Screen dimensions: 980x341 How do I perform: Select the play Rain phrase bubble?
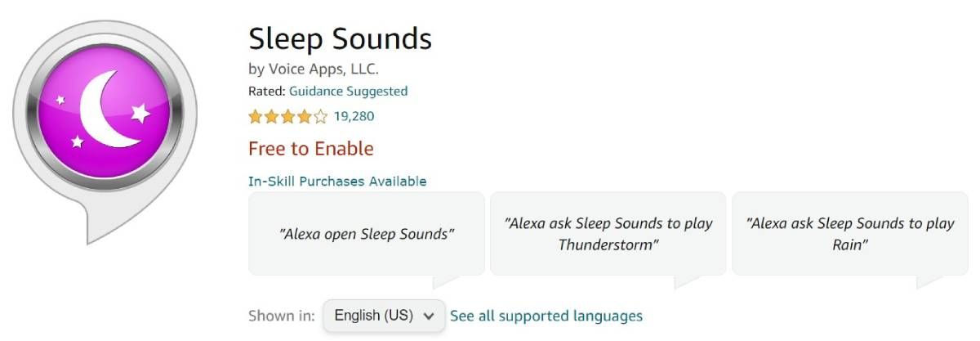click(850, 234)
